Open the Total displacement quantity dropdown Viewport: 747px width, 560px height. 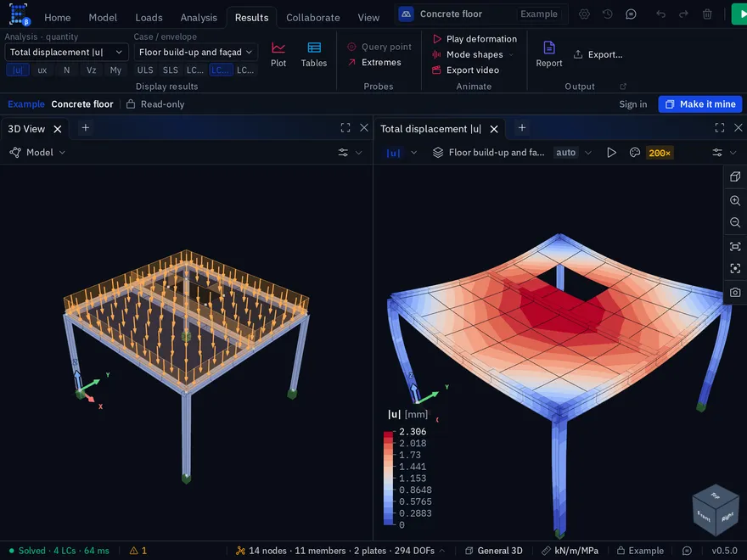click(x=66, y=52)
